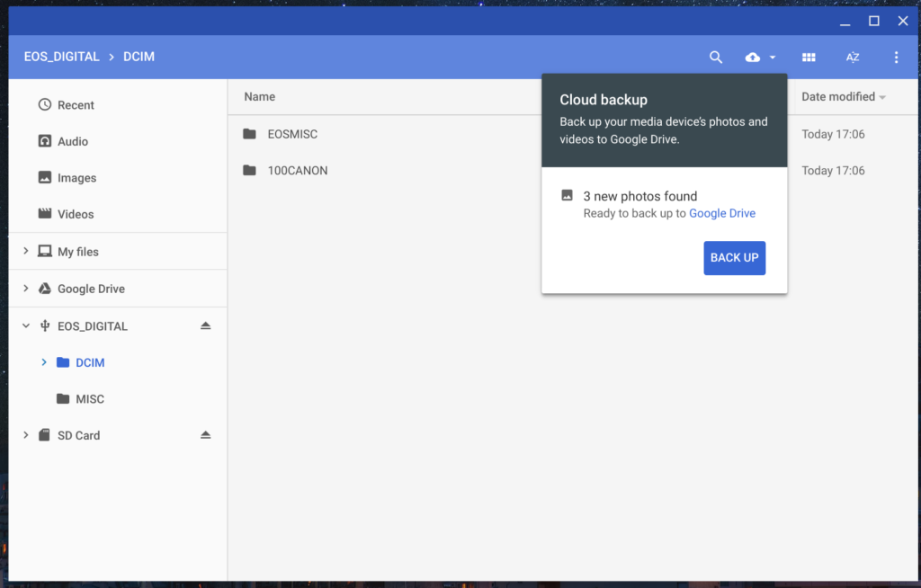Select DCIM folder icon in sidebar
This screenshot has width=921, height=588.
(x=63, y=361)
